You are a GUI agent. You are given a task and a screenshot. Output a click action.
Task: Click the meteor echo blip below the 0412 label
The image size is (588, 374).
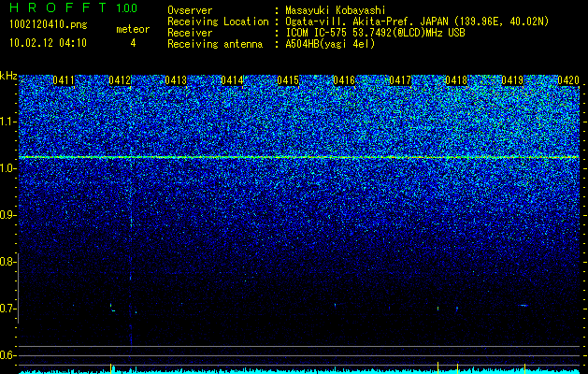tap(112, 308)
